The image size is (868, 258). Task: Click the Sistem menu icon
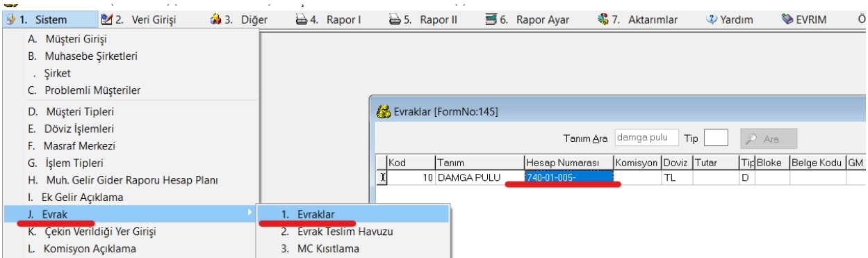click(x=10, y=19)
